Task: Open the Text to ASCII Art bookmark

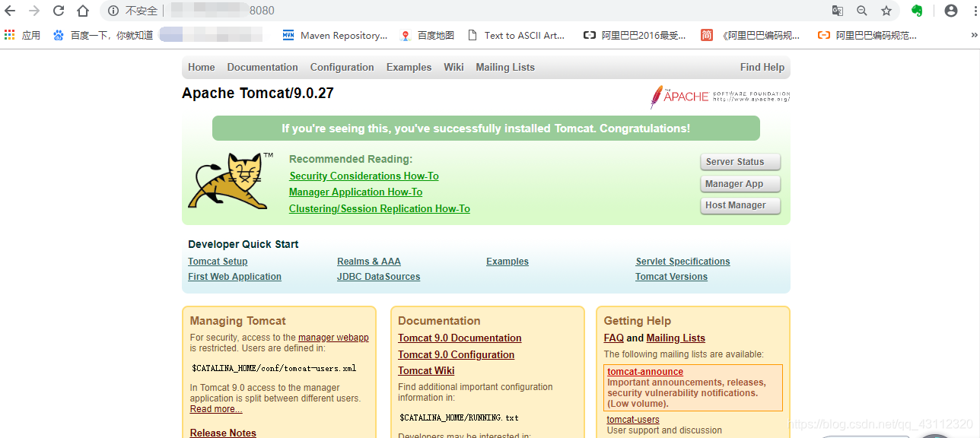Action: click(516, 35)
